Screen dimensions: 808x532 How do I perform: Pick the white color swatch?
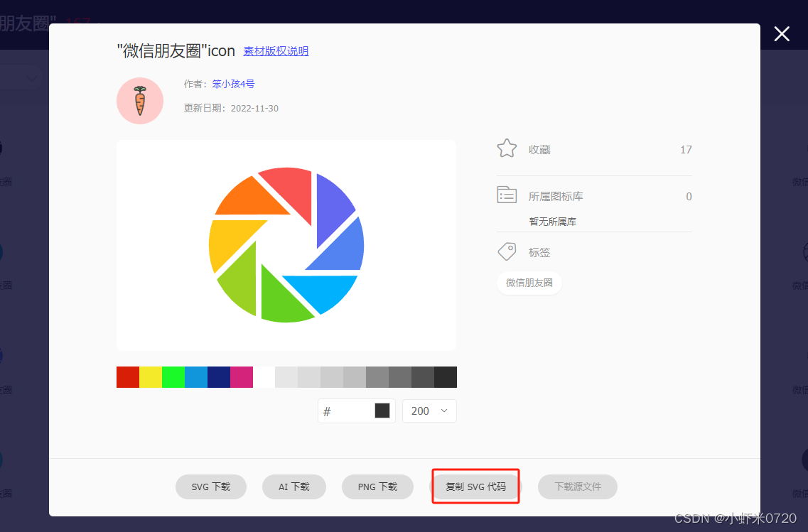264,377
